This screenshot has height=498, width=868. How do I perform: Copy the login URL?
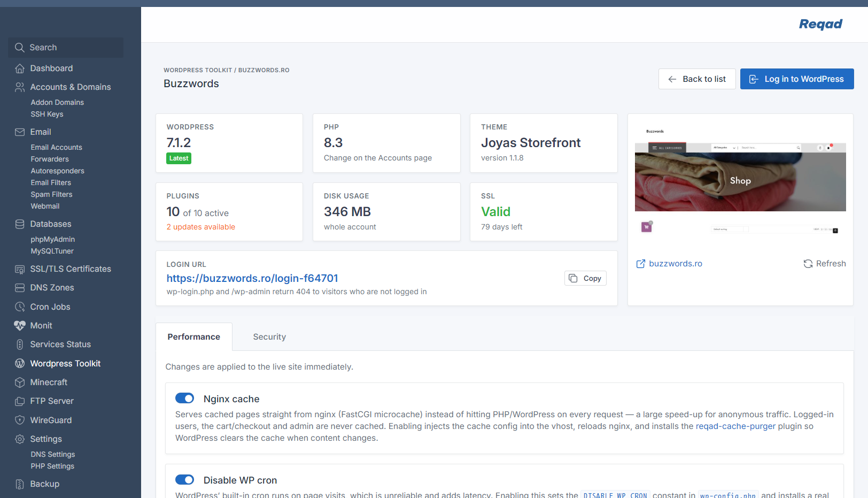(x=585, y=278)
